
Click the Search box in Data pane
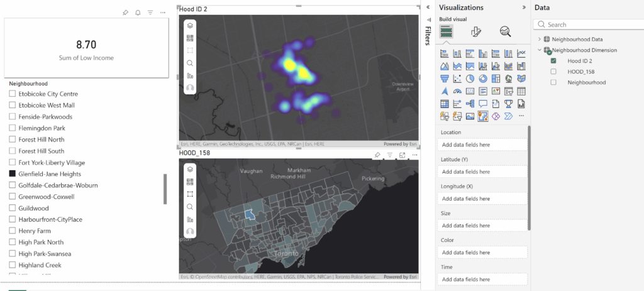591,25
